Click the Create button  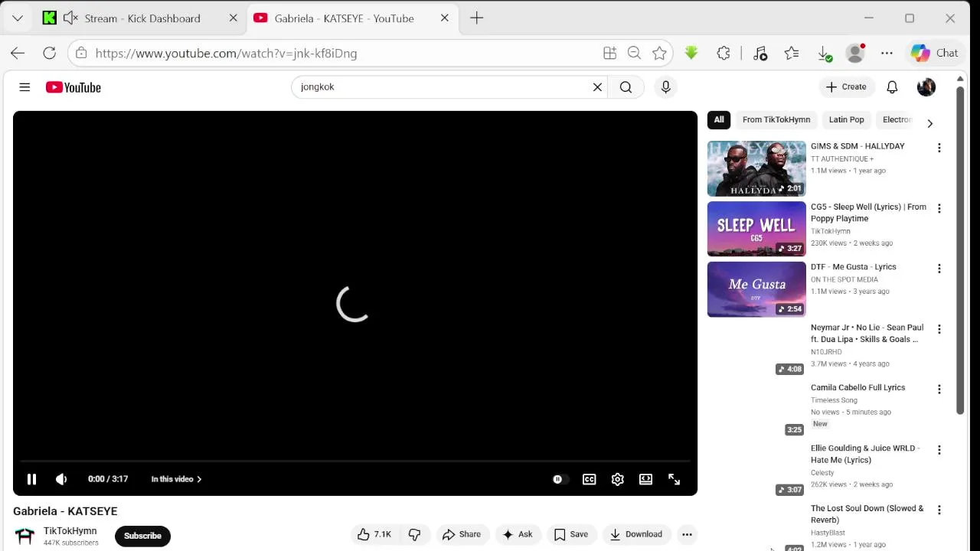pos(846,87)
